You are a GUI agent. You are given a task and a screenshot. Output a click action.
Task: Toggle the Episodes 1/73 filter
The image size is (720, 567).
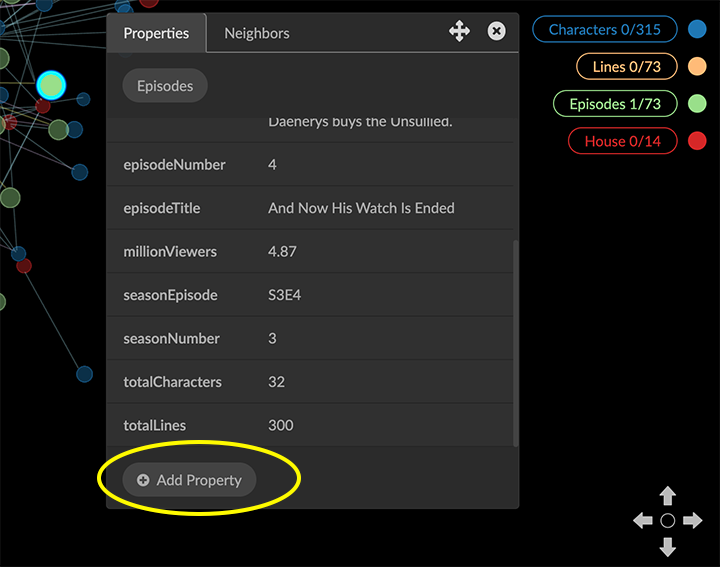point(615,104)
